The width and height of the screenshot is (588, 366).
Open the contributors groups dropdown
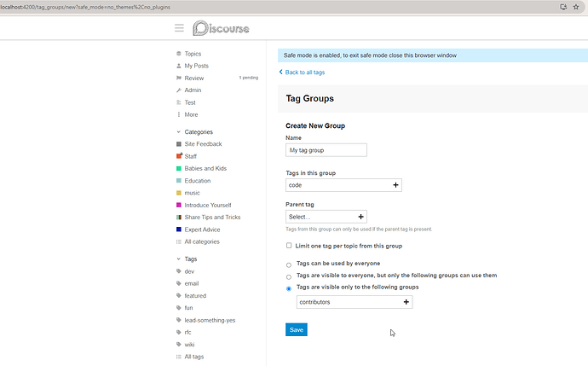coord(355,302)
